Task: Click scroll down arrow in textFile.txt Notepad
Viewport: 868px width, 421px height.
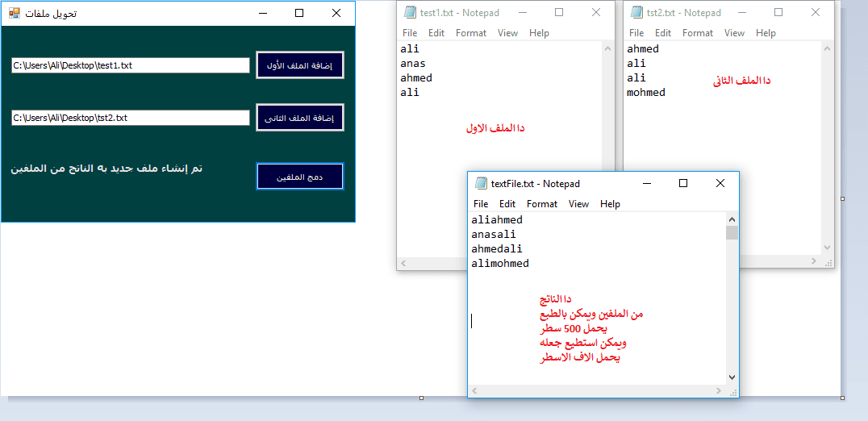Action: point(732,377)
